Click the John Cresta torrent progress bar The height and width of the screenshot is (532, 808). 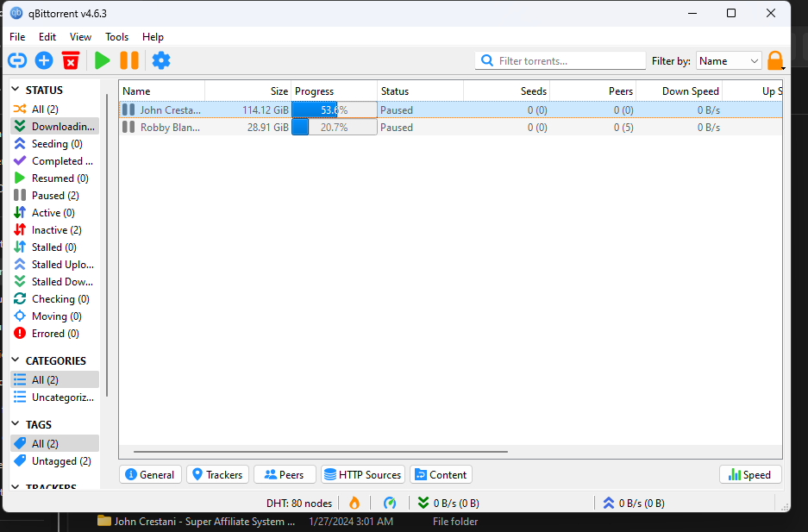(x=334, y=110)
